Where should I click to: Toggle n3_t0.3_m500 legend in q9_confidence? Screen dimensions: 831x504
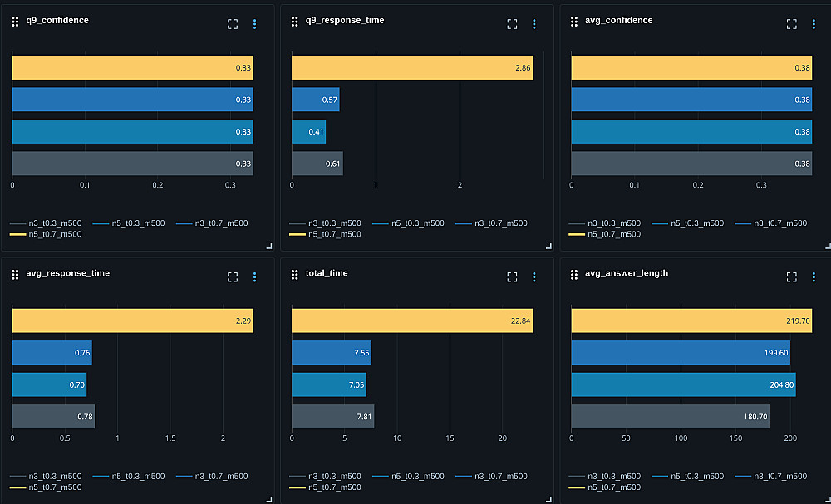pos(46,223)
